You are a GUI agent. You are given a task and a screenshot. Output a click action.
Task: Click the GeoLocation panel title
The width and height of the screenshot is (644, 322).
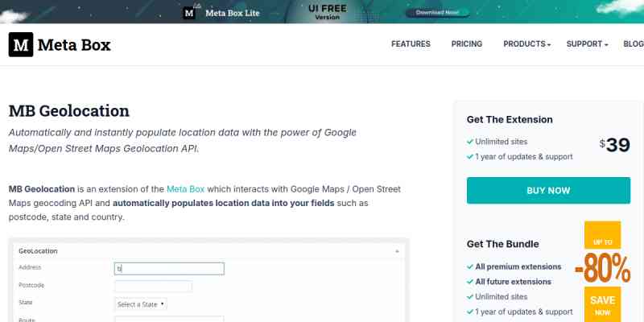pos(38,250)
